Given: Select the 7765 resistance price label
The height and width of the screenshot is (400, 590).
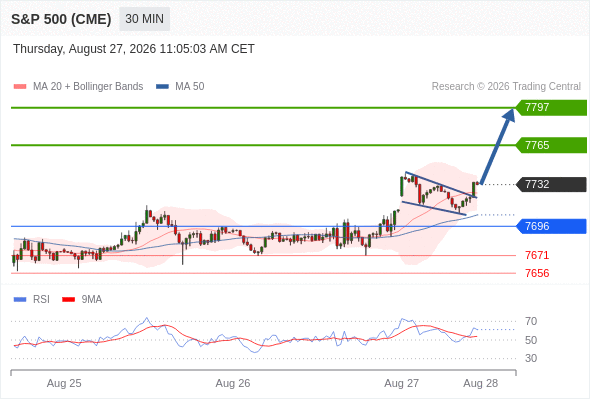Looking at the screenshot, I should click(551, 145).
